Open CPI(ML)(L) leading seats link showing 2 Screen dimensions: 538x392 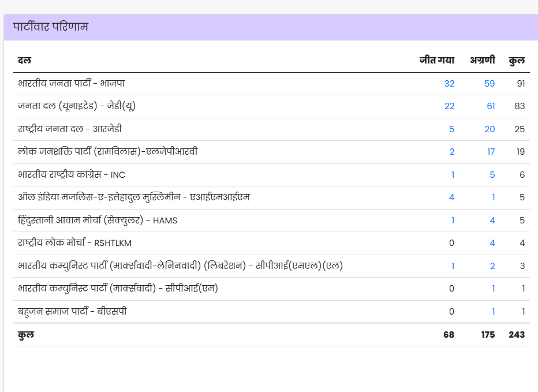[492, 266]
